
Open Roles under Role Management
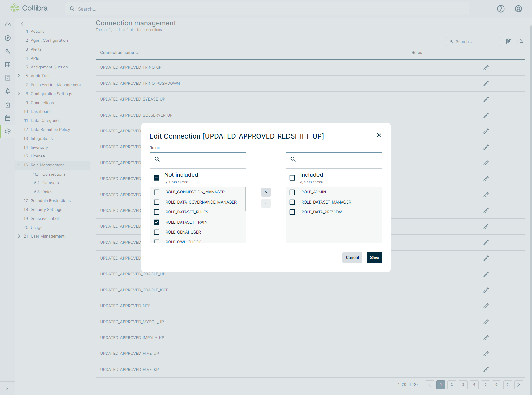(47, 192)
